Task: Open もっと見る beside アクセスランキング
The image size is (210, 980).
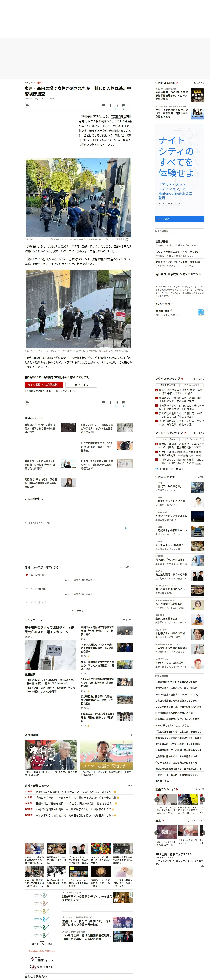Action: [199, 379]
